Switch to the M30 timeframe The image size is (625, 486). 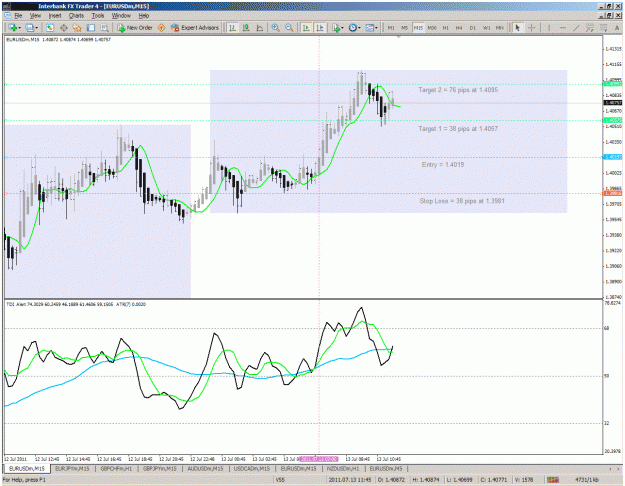click(432, 28)
